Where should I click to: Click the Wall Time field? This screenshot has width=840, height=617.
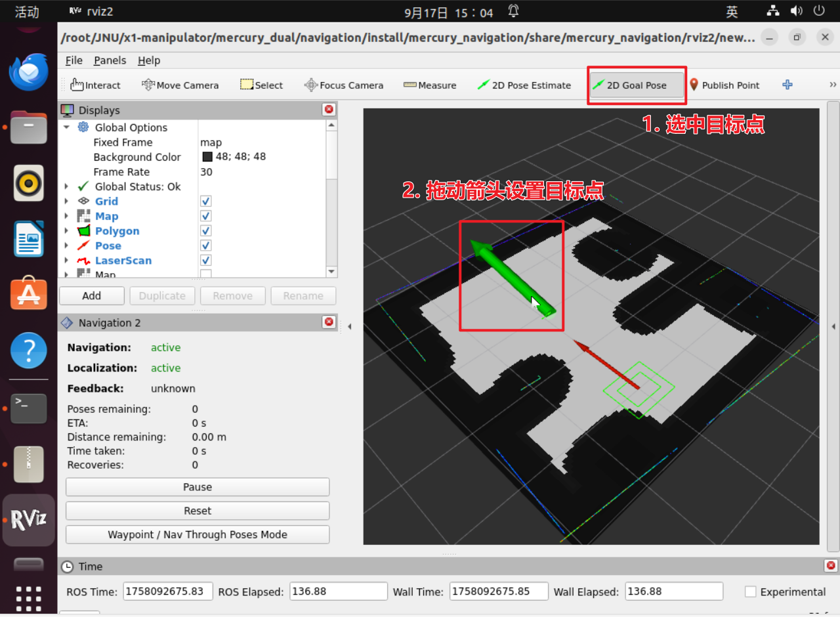[499, 591]
